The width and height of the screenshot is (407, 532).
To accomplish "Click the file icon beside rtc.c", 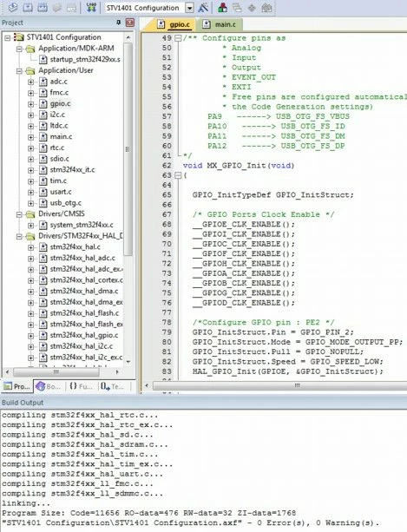I will [x=43, y=148].
